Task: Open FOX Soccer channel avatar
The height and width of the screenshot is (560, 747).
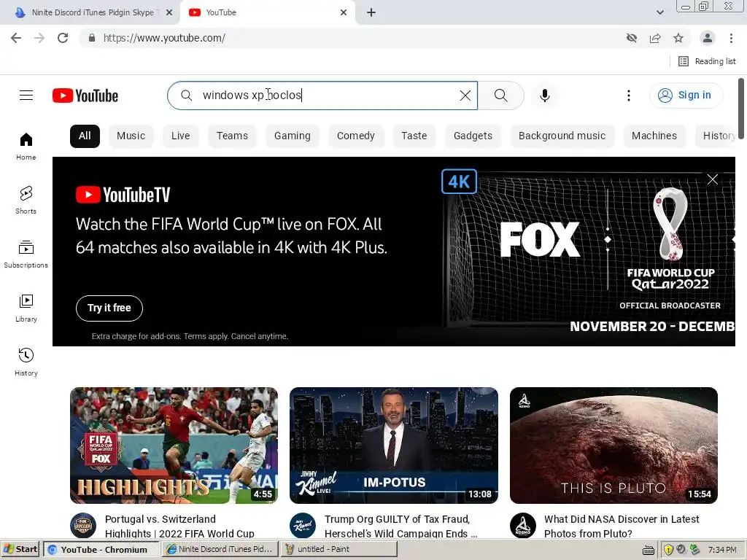Action: [83, 526]
